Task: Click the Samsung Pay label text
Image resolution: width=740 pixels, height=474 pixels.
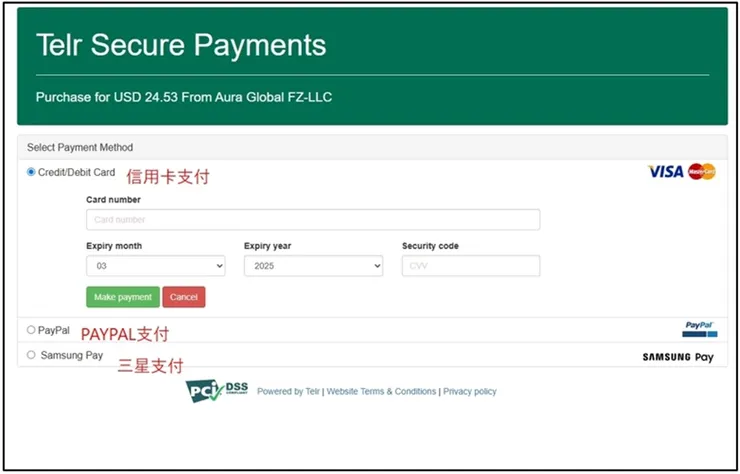Action: click(x=72, y=355)
